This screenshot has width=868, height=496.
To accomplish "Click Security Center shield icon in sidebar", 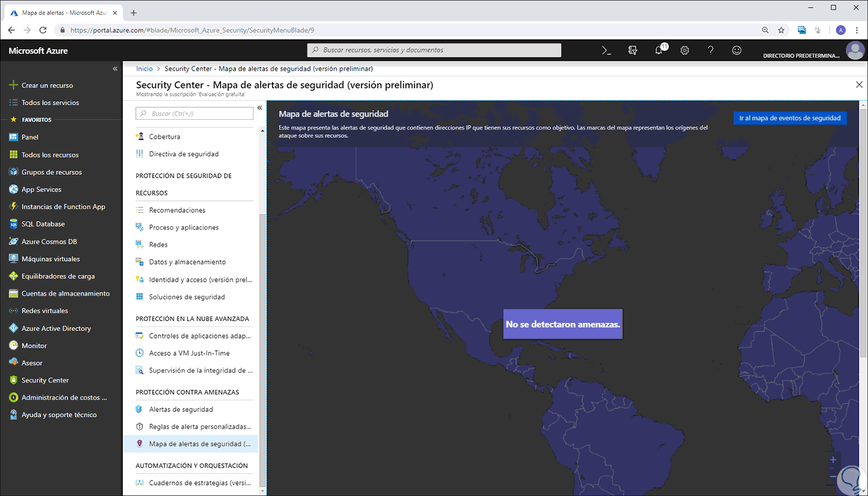I will tap(13, 380).
